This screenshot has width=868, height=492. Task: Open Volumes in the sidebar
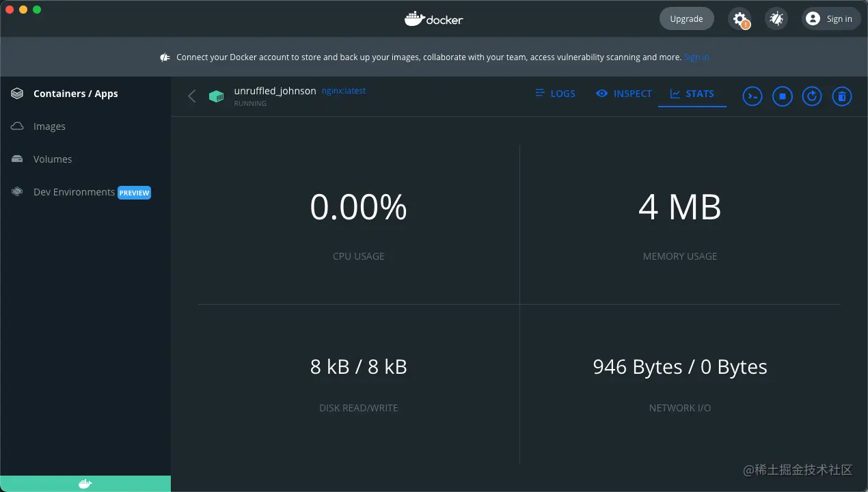click(x=85, y=159)
